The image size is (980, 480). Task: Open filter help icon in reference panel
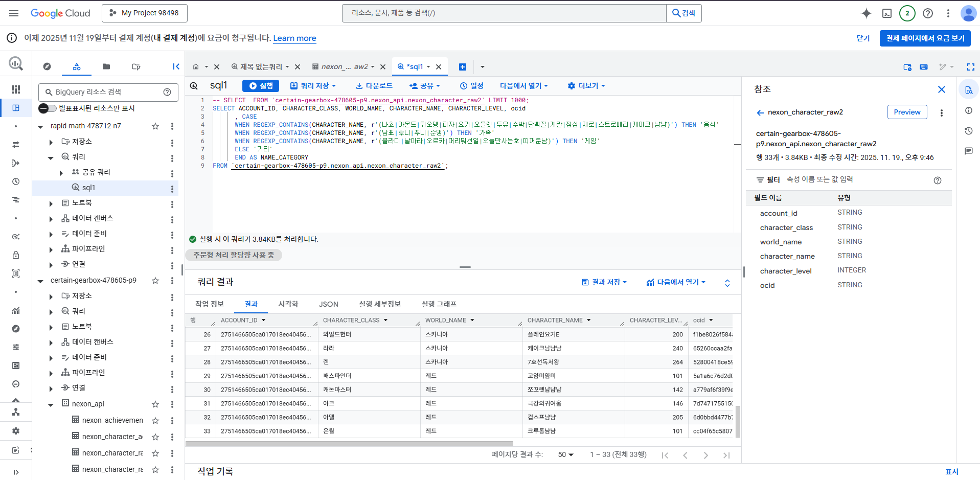pyautogui.click(x=938, y=180)
